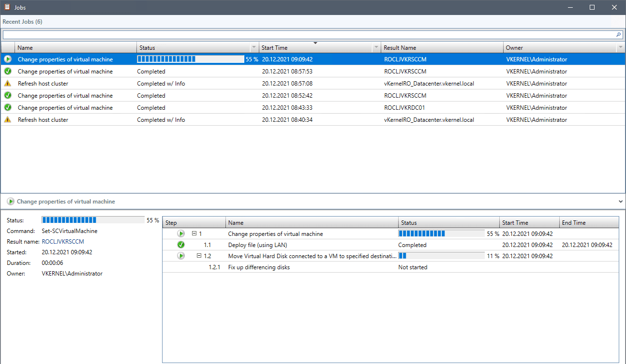The height and width of the screenshot is (364, 626).
Task: Collapse the details pane using its chevron
Action: pos(620,201)
